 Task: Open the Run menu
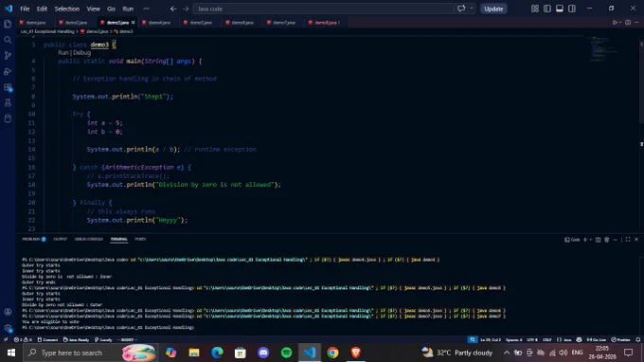click(x=128, y=9)
